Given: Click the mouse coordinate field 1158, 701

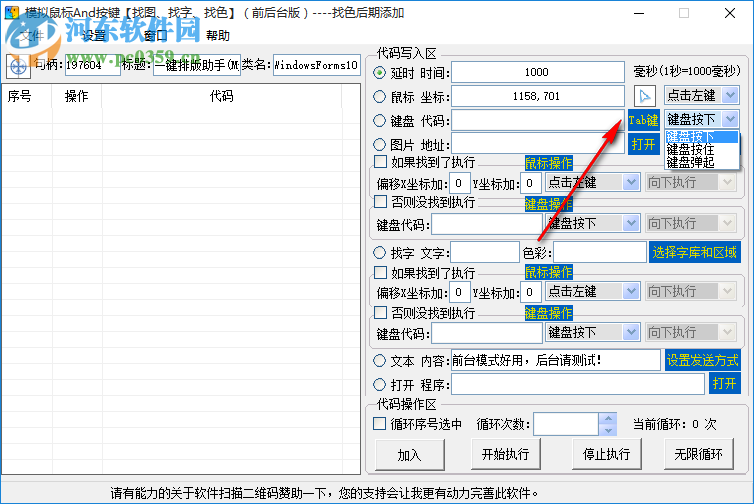Looking at the screenshot, I should point(538,96).
